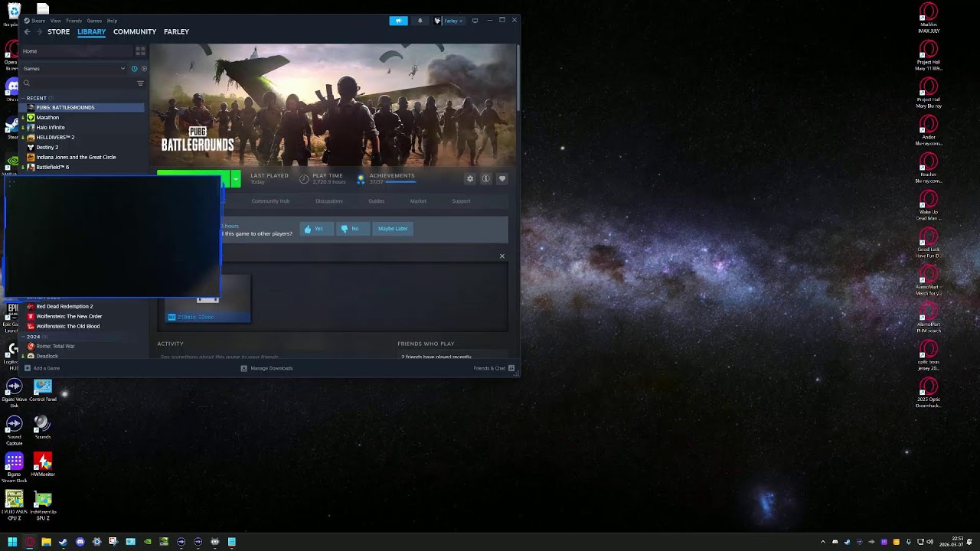Image resolution: width=980 pixels, height=551 pixels.
Task: Switch Steam to Big Picture mode
Action: tap(475, 21)
